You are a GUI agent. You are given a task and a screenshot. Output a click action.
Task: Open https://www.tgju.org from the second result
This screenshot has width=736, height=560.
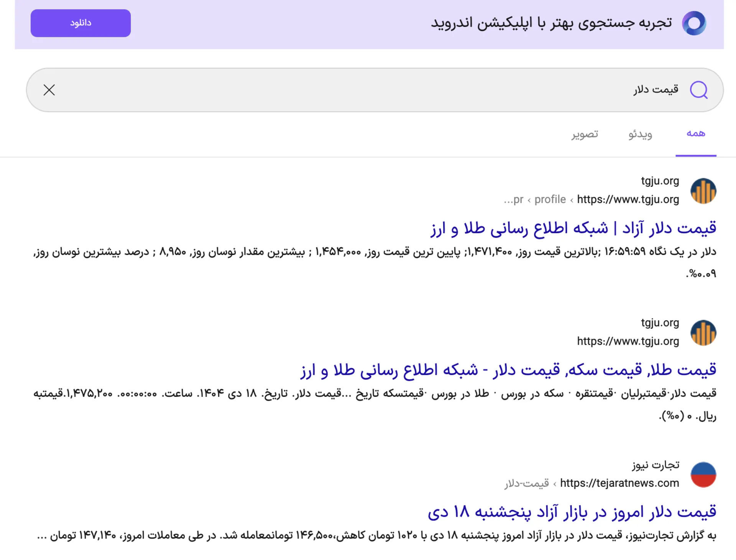coord(628,341)
